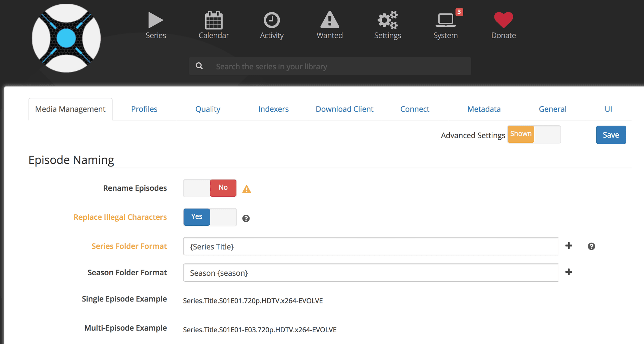Screen dimensions: 644x344
Task: Click the Donate heart icon
Action: click(503, 20)
